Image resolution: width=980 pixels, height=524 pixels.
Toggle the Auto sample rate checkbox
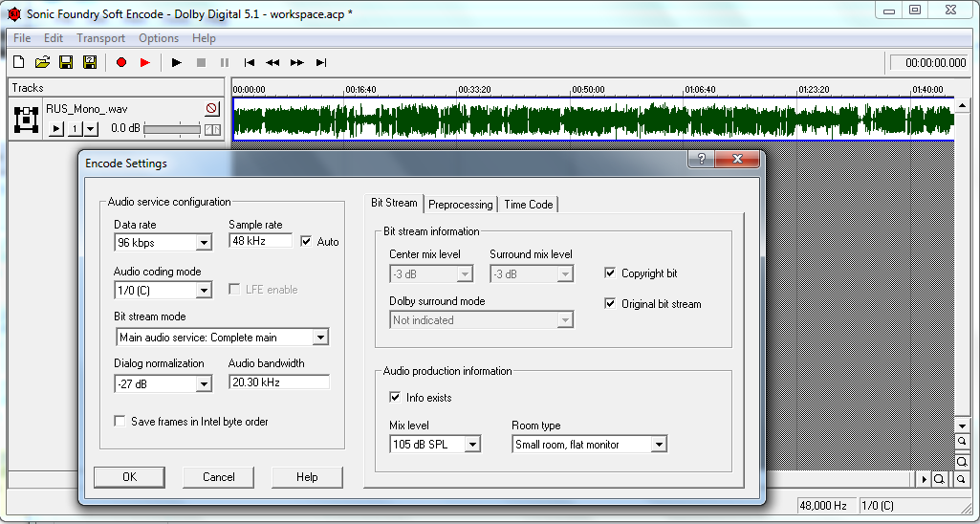click(306, 241)
